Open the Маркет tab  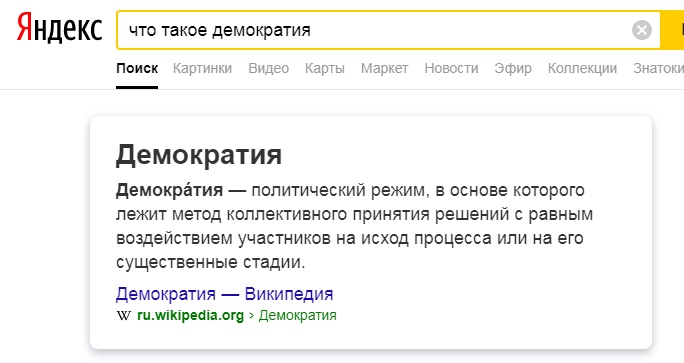coord(384,68)
